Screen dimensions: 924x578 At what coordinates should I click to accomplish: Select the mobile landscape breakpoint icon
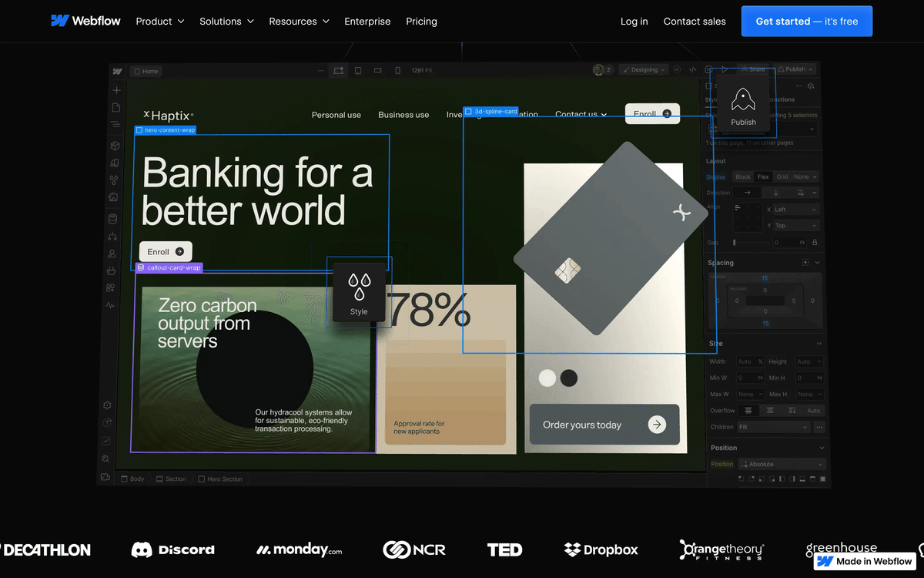[x=378, y=70]
